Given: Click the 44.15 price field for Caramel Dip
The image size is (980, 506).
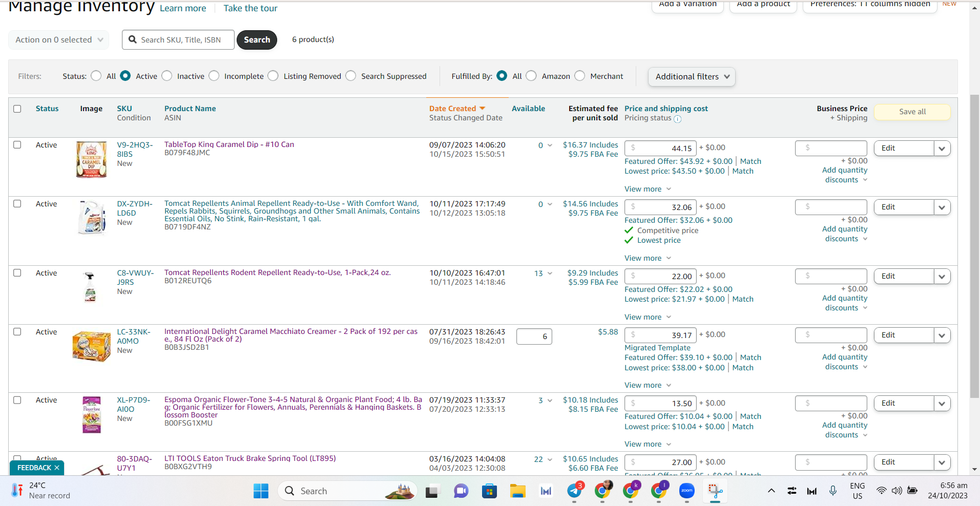Looking at the screenshot, I should (661, 149).
